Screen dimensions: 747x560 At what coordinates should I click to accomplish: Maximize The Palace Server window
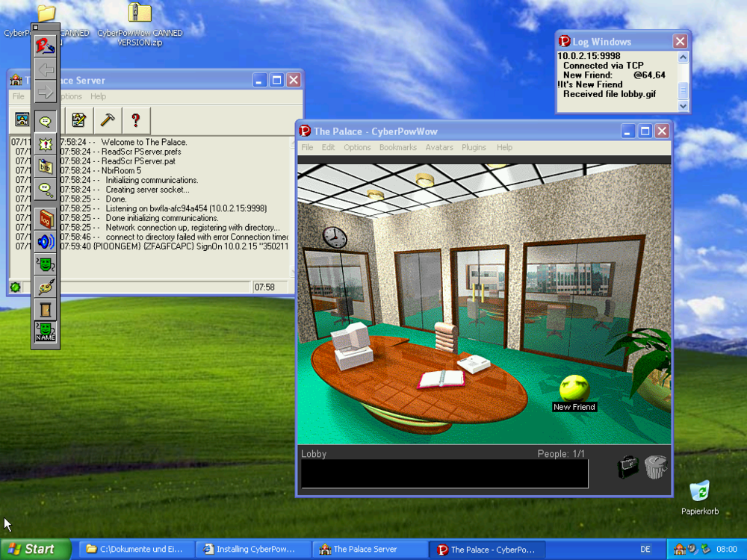(276, 80)
